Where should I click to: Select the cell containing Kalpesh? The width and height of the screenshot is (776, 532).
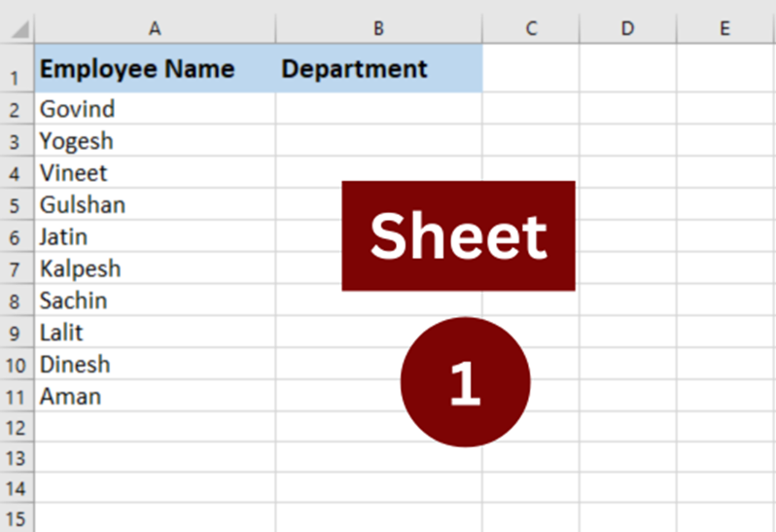click(155, 267)
